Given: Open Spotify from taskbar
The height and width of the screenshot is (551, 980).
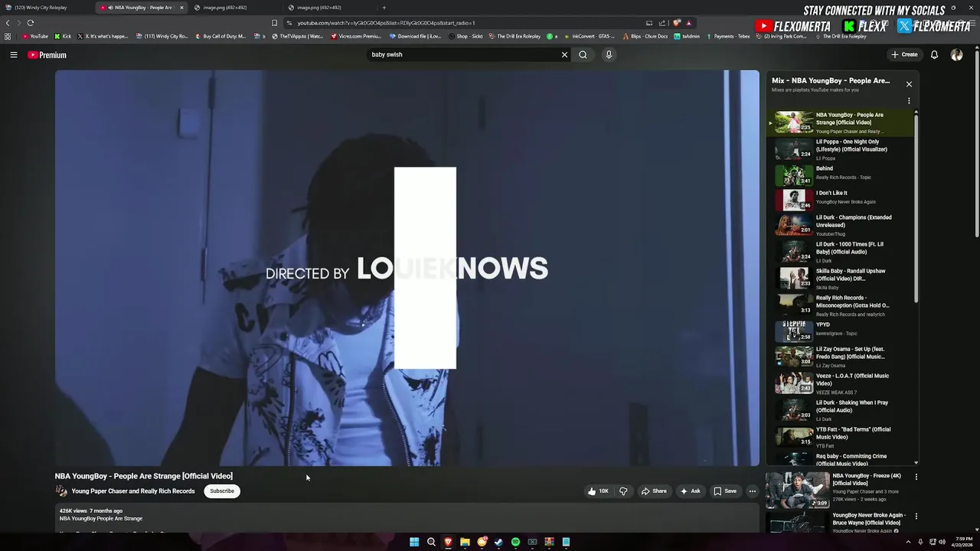Looking at the screenshot, I should click(x=515, y=542).
